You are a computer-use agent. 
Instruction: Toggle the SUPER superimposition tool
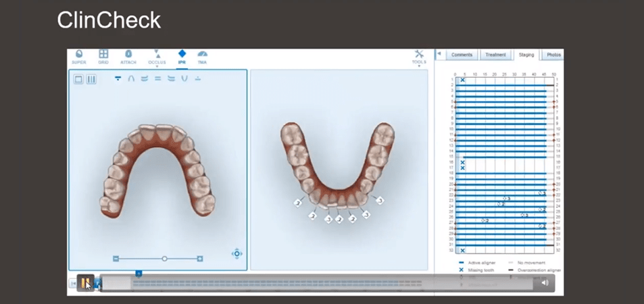(x=79, y=57)
